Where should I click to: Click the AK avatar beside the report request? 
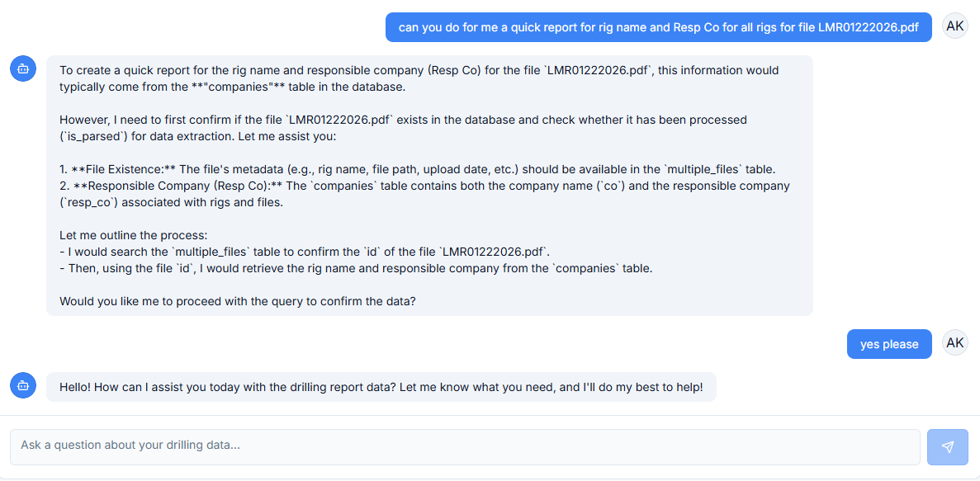coord(955,26)
